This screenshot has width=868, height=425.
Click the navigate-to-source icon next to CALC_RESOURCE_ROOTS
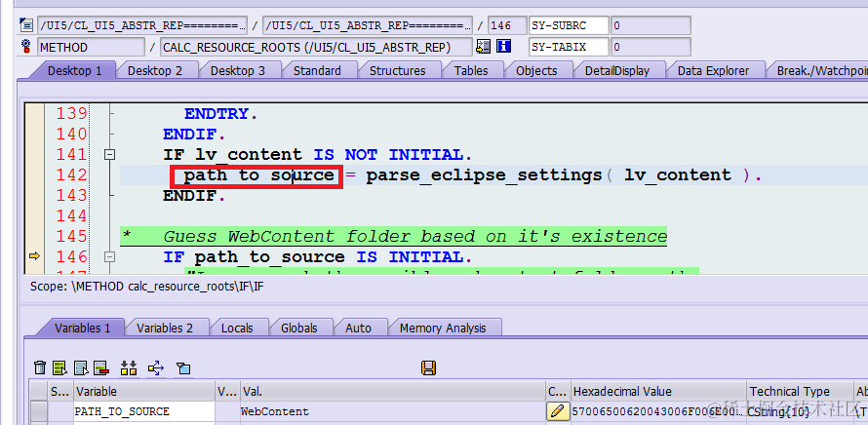(484, 47)
